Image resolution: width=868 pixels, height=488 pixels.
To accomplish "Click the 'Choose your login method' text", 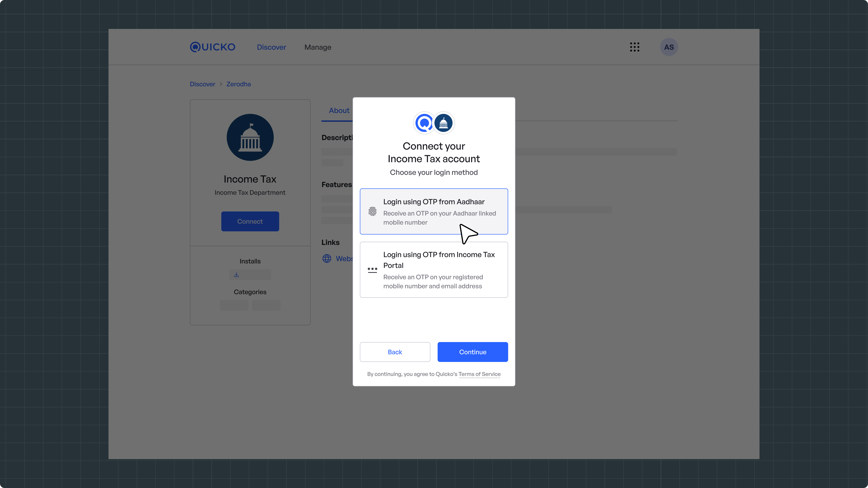I will click(x=434, y=172).
